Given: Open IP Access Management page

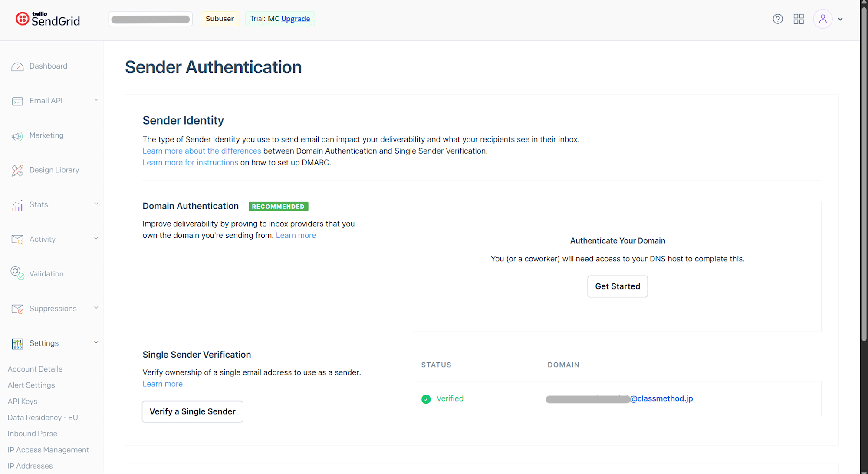Looking at the screenshot, I should 48,450.
